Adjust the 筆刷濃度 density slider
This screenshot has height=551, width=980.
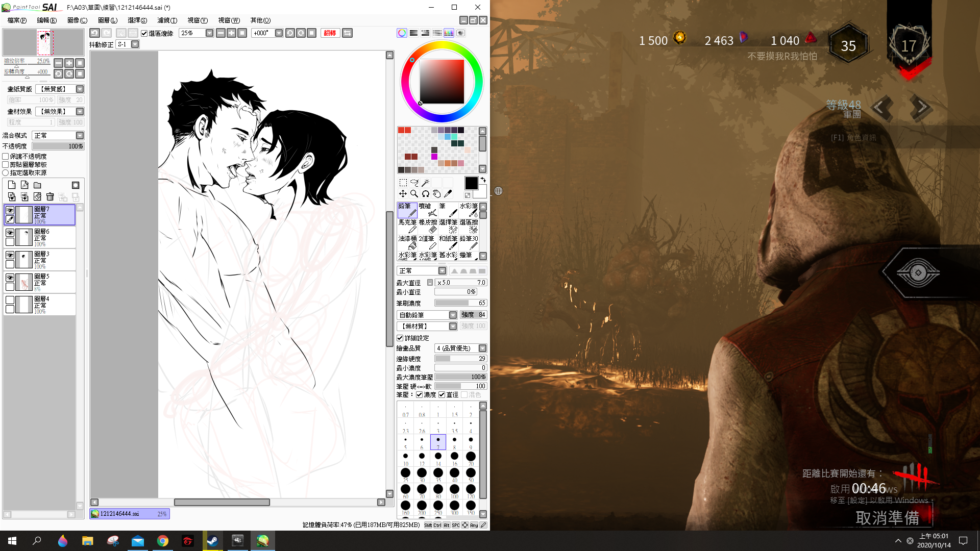(461, 303)
